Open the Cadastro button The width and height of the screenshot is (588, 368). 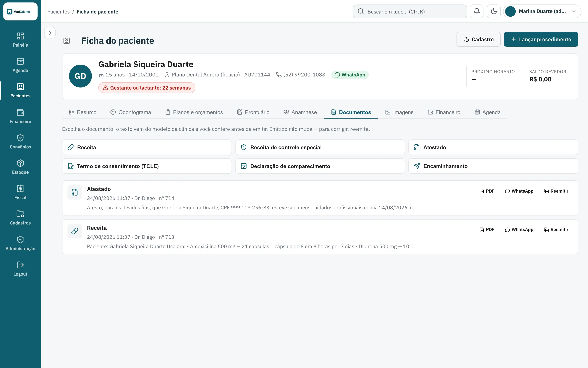coord(478,39)
